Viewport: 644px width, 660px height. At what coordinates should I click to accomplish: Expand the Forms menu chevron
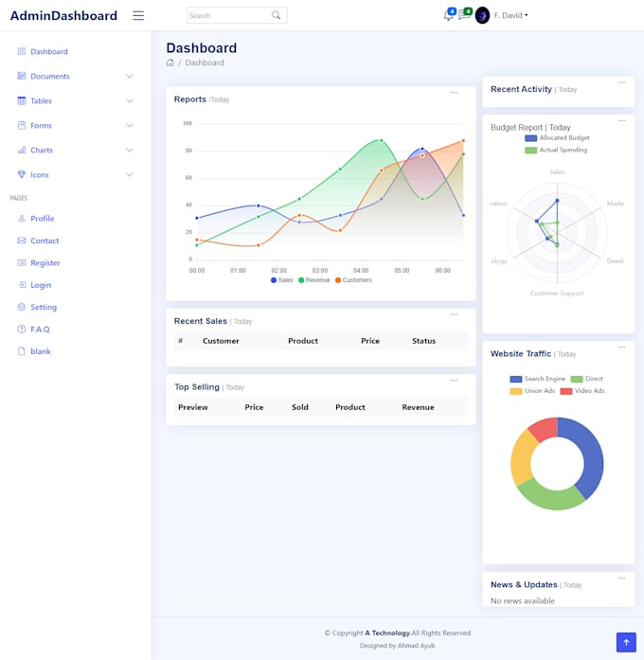130,125
